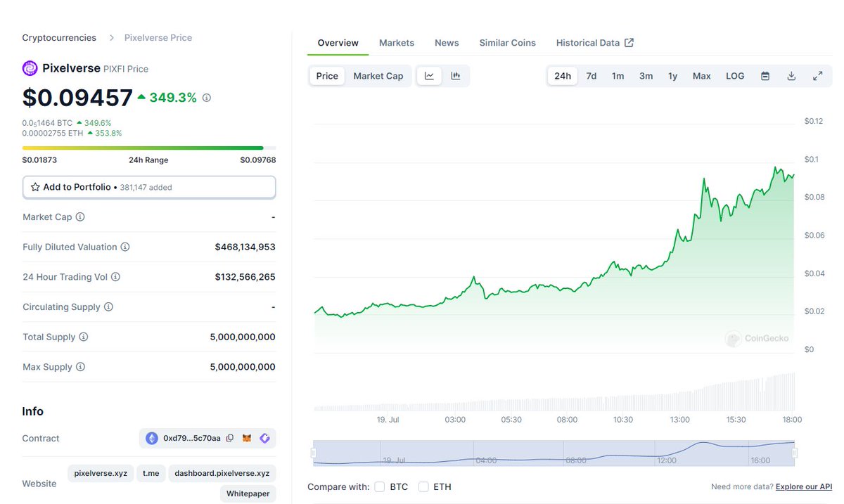Select the 3m time range
The image size is (844, 504).
[646, 76]
